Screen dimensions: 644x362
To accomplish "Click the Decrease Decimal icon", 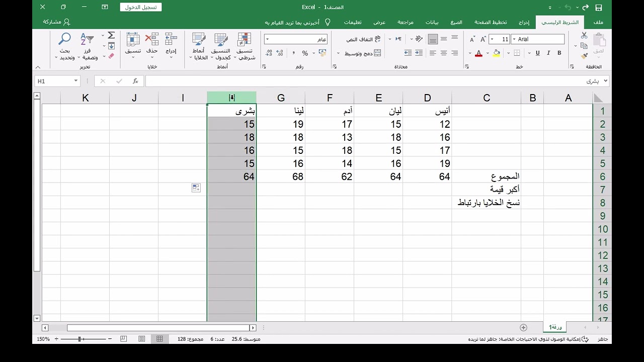I will click(269, 53).
